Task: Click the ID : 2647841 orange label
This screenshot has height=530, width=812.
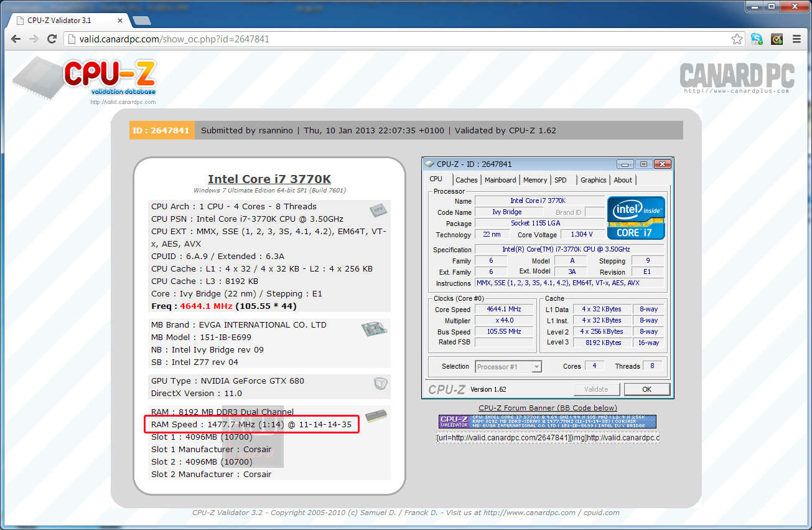Action: (162, 130)
